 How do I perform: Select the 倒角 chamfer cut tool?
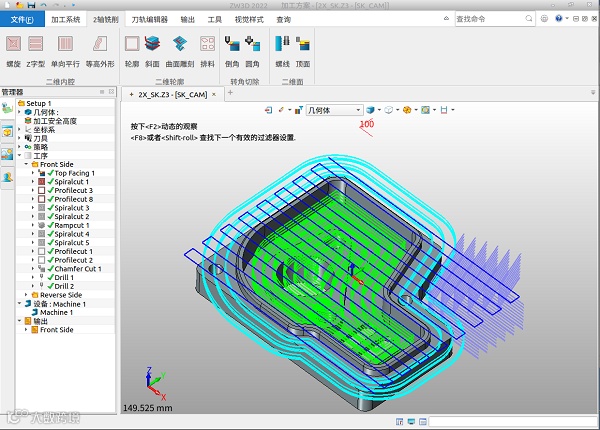click(x=232, y=51)
